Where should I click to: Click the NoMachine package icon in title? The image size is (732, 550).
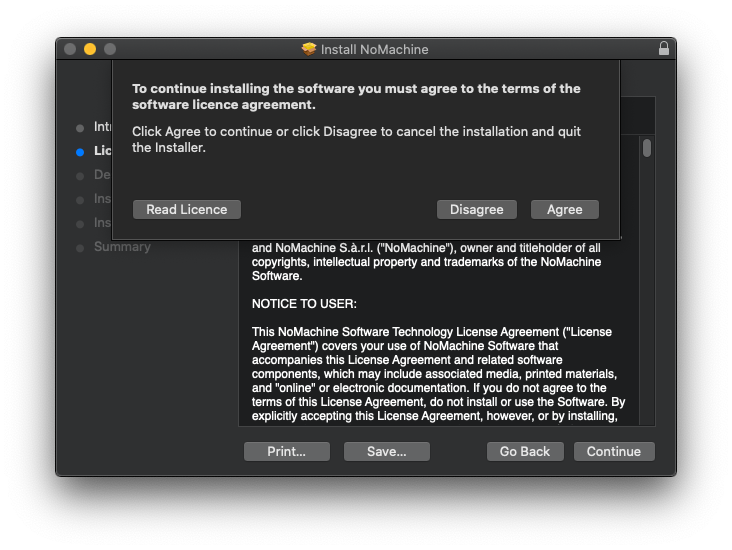click(309, 49)
